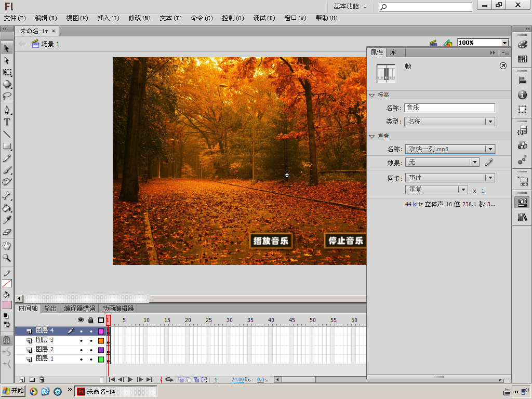Select the Lasso tool
The width and height of the screenshot is (532, 399).
6,96
